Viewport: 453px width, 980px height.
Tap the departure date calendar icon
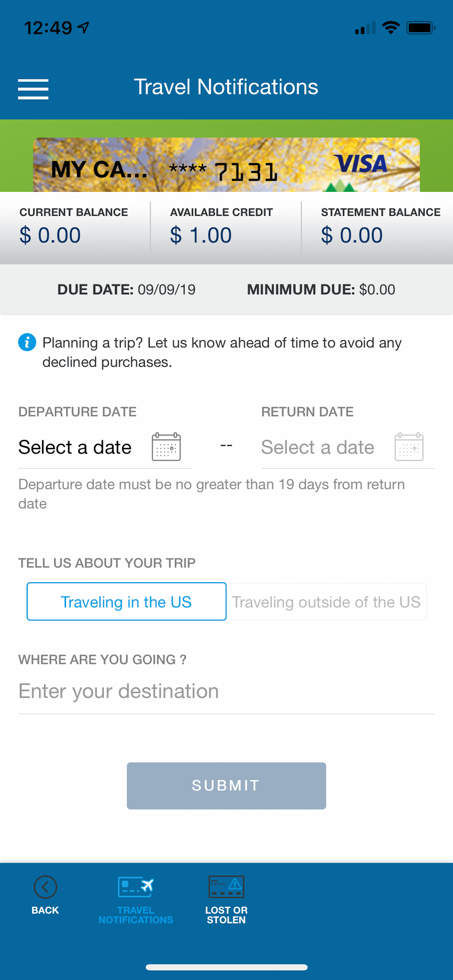[166, 447]
